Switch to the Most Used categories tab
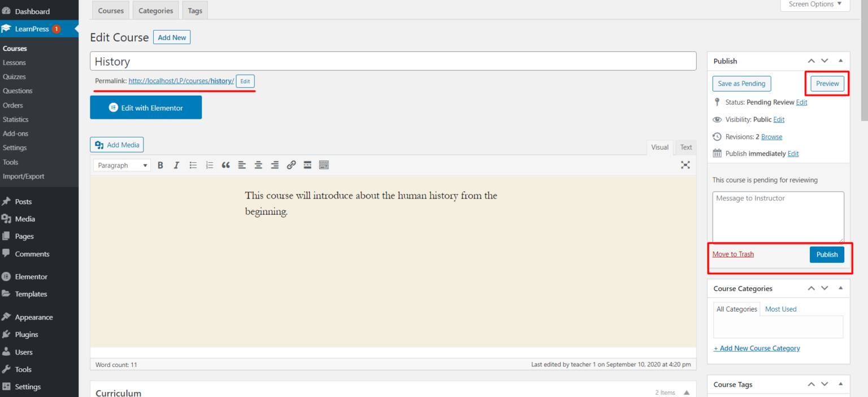Viewport: 868px width, 397px height. [780, 309]
